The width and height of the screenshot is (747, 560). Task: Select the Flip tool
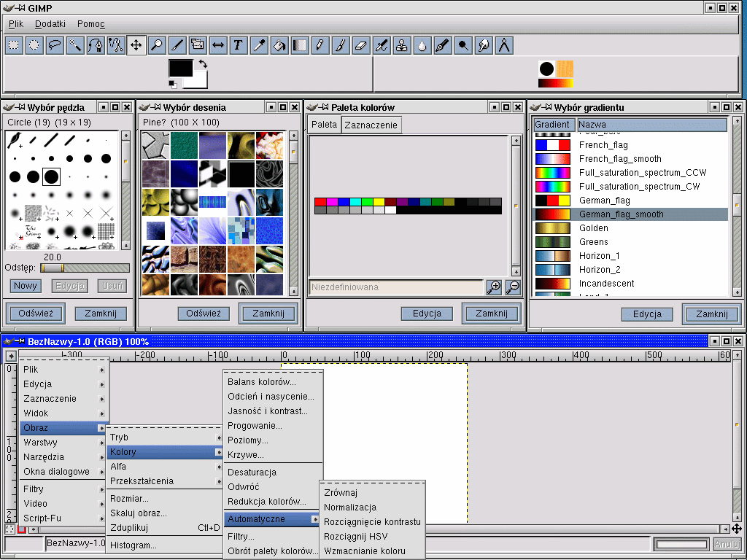point(217,46)
